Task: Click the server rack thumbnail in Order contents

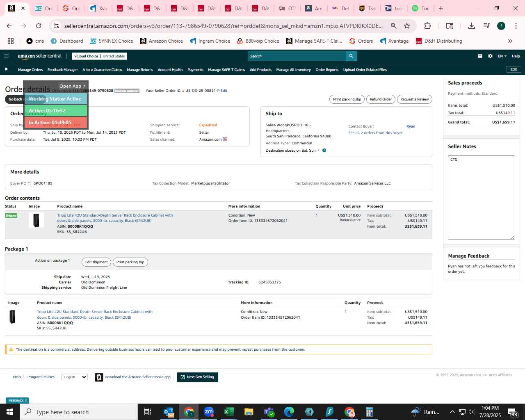Action: [36, 220]
